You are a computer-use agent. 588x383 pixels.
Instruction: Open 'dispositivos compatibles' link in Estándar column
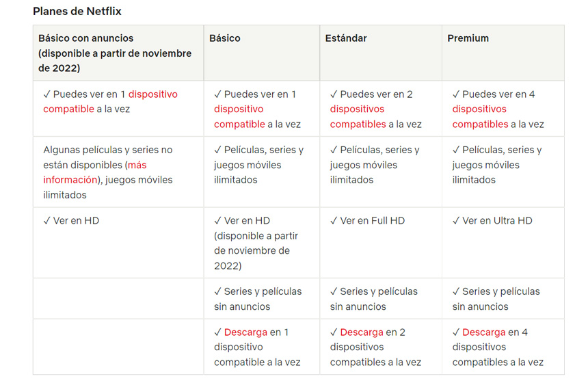pyautogui.click(x=358, y=117)
